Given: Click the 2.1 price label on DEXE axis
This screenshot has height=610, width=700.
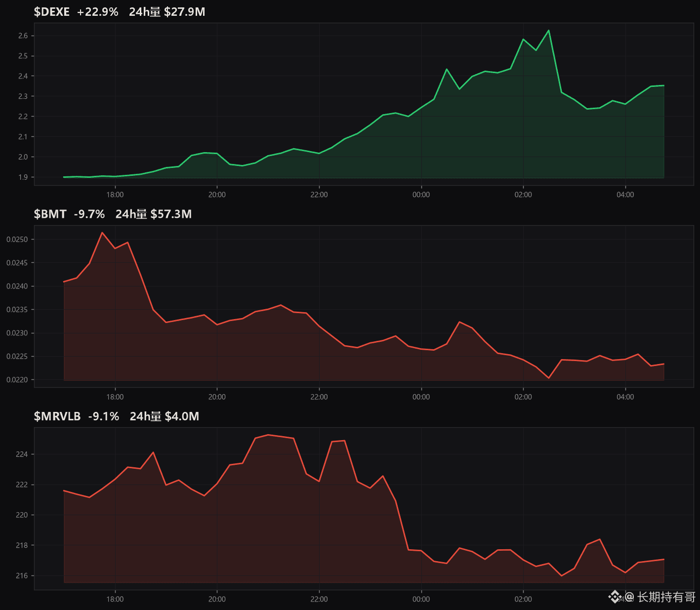Looking at the screenshot, I should click(23, 137).
